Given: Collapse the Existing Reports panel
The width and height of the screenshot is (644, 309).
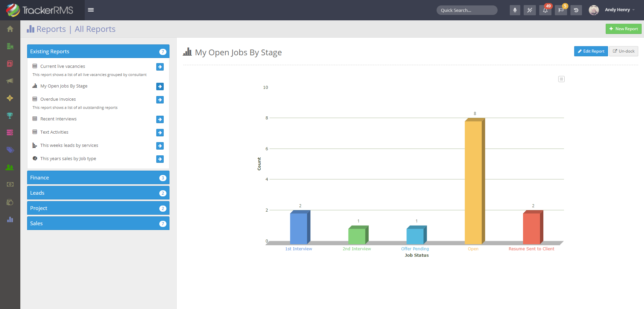Looking at the screenshot, I should point(98,52).
